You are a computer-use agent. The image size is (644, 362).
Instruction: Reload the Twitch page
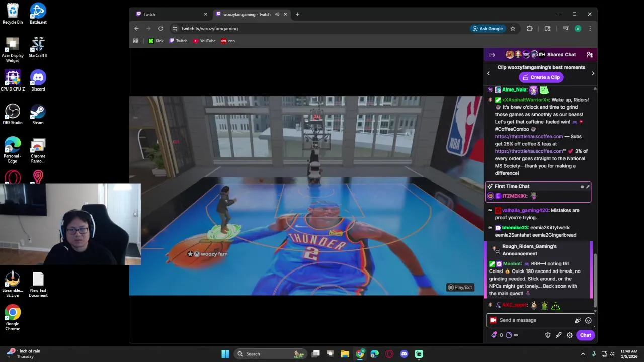click(x=160, y=29)
